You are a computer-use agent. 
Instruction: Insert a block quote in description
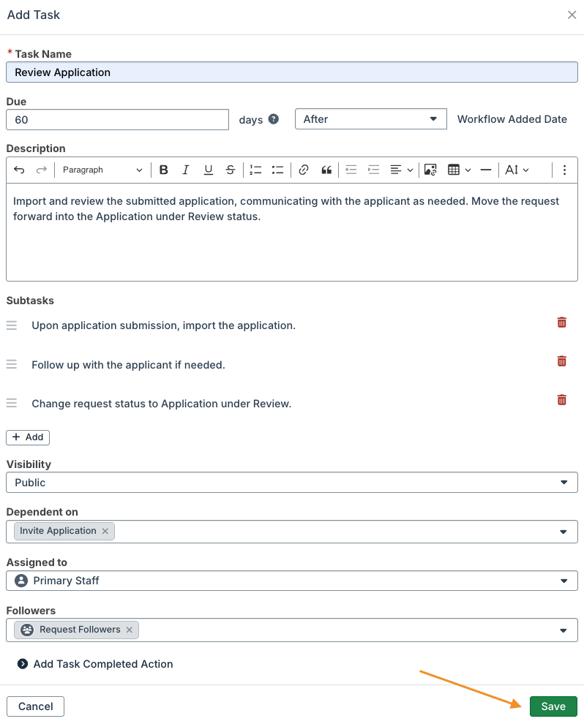pyautogui.click(x=326, y=170)
